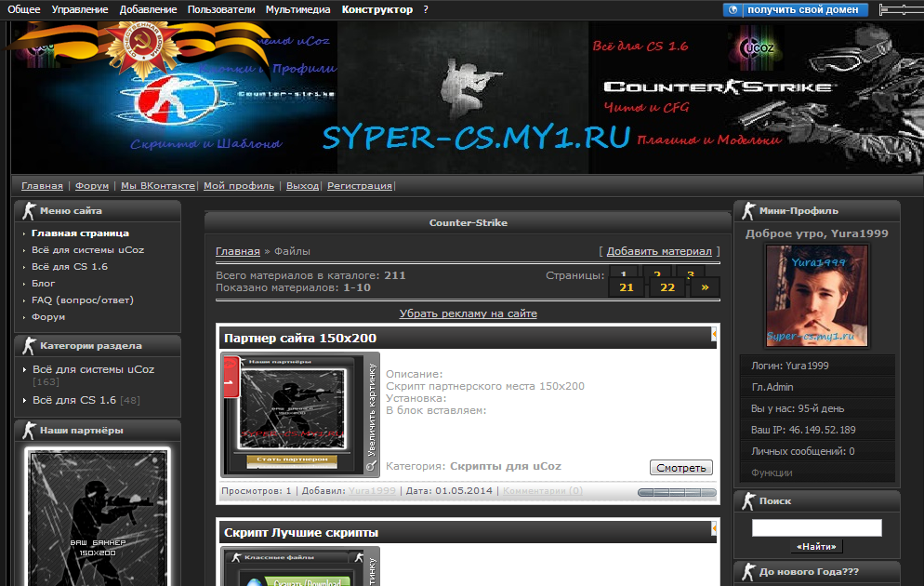Open Мы ВКонтакте link
The image size is (924, 586).
point(157,186)
